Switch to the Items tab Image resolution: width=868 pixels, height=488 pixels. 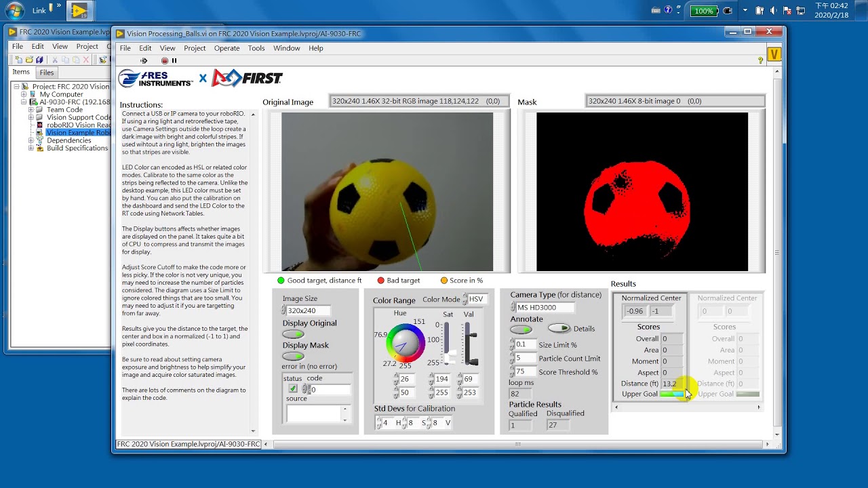[21, 72]
